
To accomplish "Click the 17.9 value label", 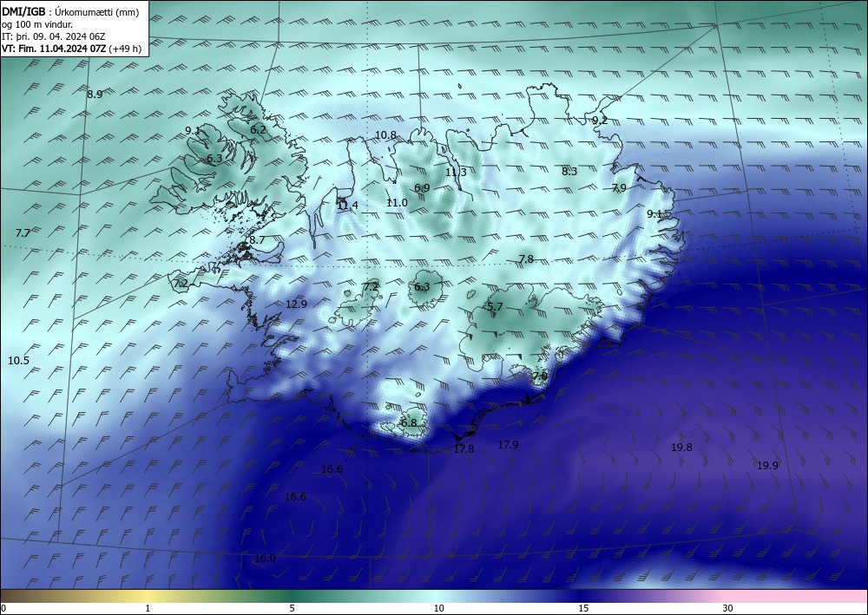I will (x=508, y=445).
